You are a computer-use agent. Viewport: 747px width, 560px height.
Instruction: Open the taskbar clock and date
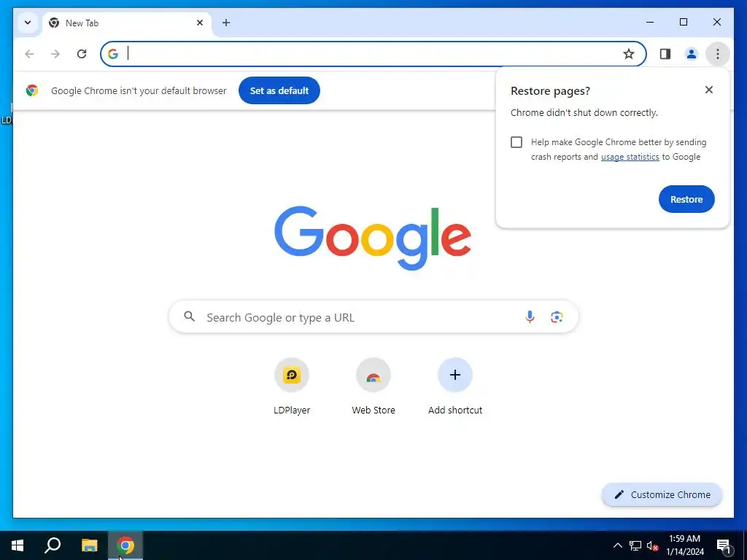(x=684, y=545)
